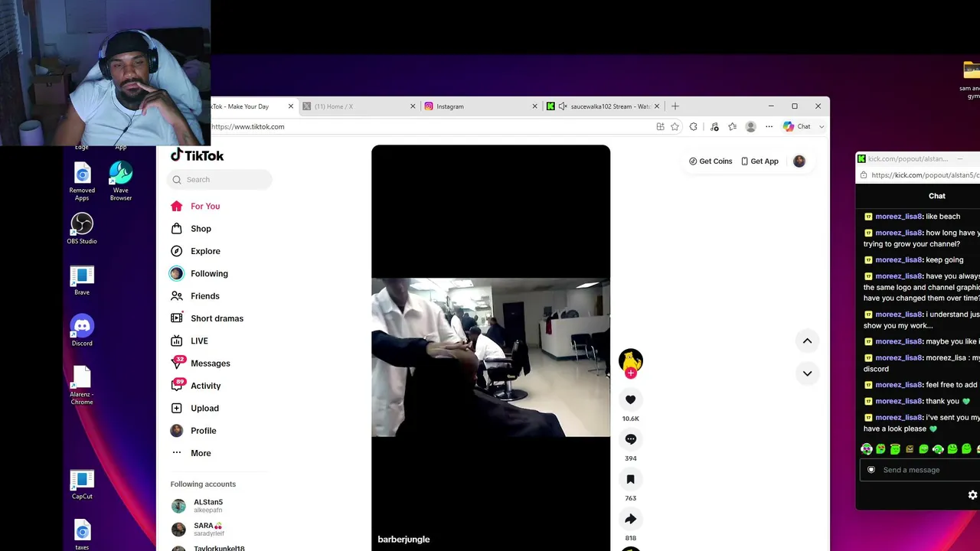Viewport: 980px width, 551px height.
Task: Open a new browser tab
Action: 675,106
